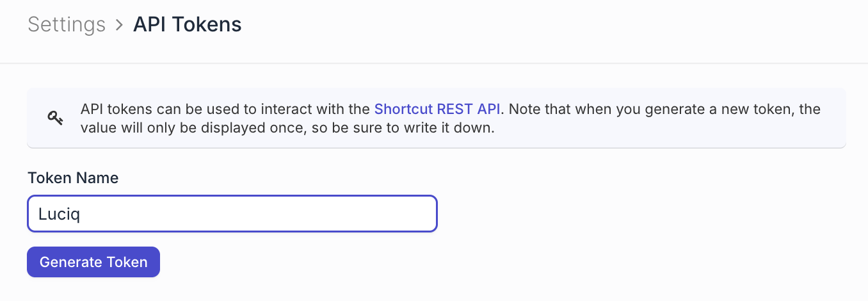
Task: Open the Shortcut REST API link
Action: 437,109
